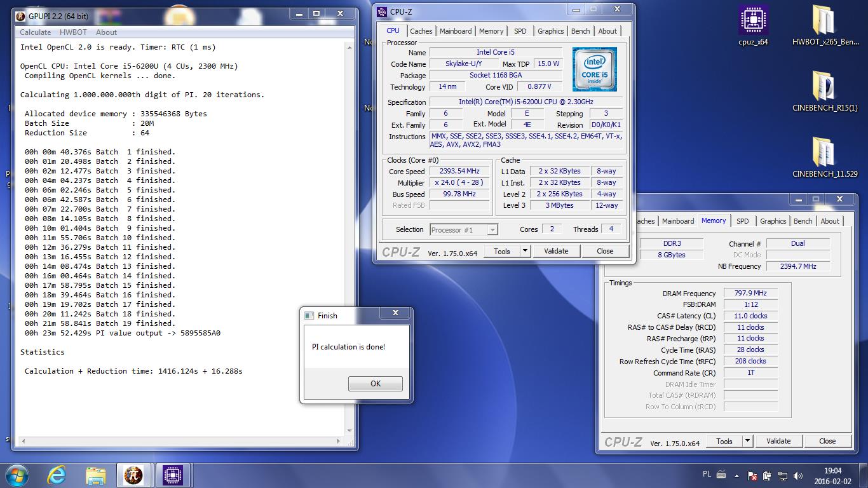Click the Multiplier value x 24.0 (4 - 28)

[x=459, y=183]
